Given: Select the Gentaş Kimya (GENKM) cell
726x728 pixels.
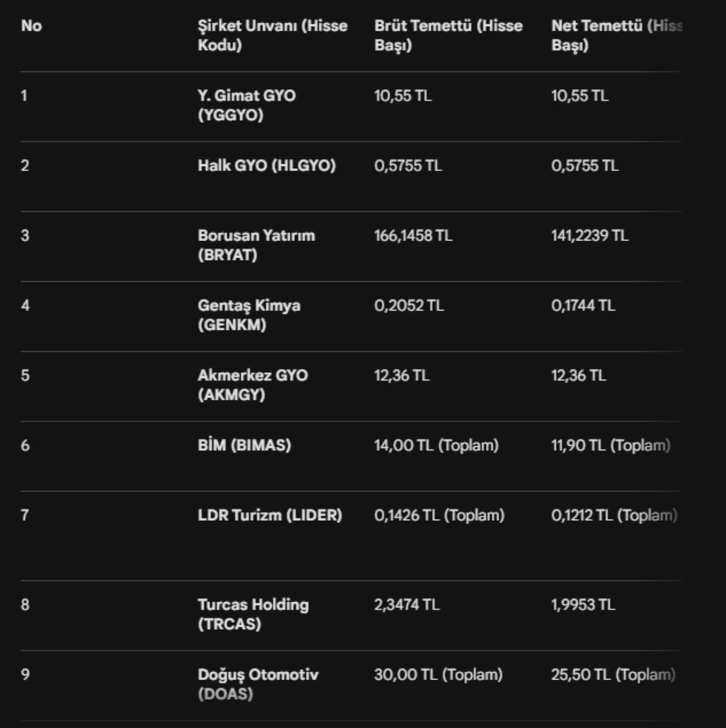Looking at the screenshot, I should tap(249, 315).
